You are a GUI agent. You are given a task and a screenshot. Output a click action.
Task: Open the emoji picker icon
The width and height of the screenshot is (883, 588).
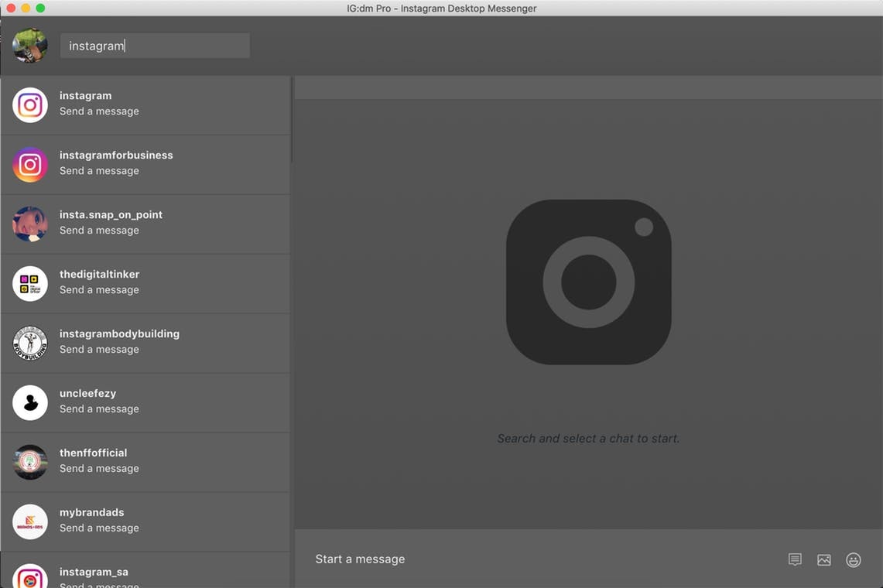pyautogui.click(x=853, y=559)
